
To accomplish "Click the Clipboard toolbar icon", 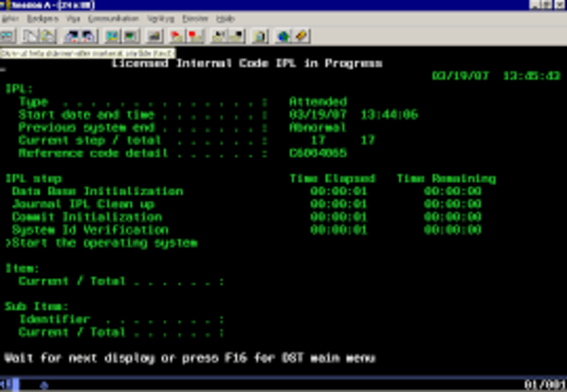I will coord(260,36).
